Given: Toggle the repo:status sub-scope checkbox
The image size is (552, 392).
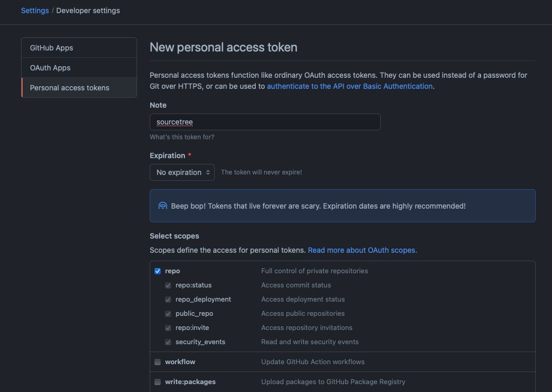Looking at the screenshot, I should pos(168,285).
